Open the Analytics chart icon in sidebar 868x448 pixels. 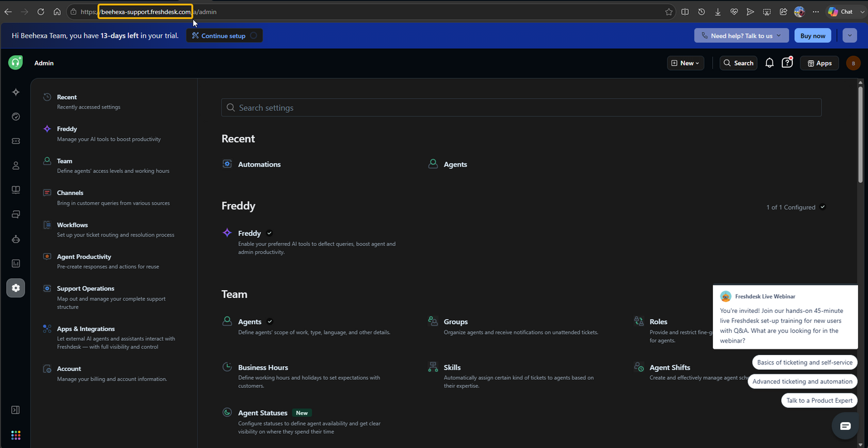tap(15, 263)
